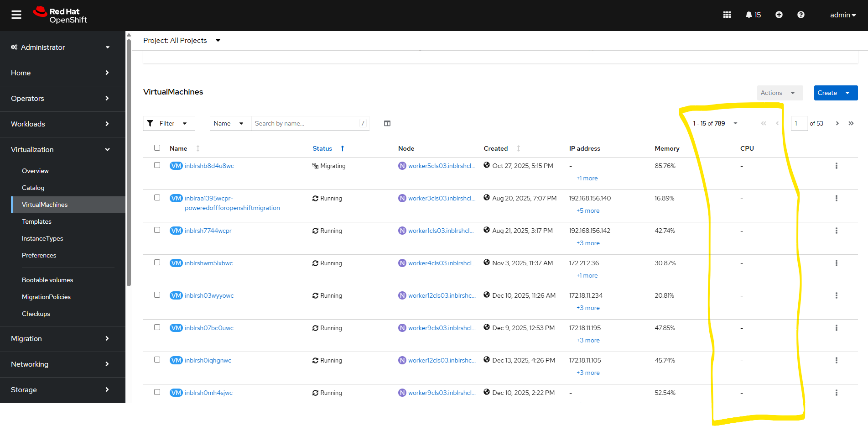Select checkbox for inblrshb8d4u8wc

[x=157, y=165]
